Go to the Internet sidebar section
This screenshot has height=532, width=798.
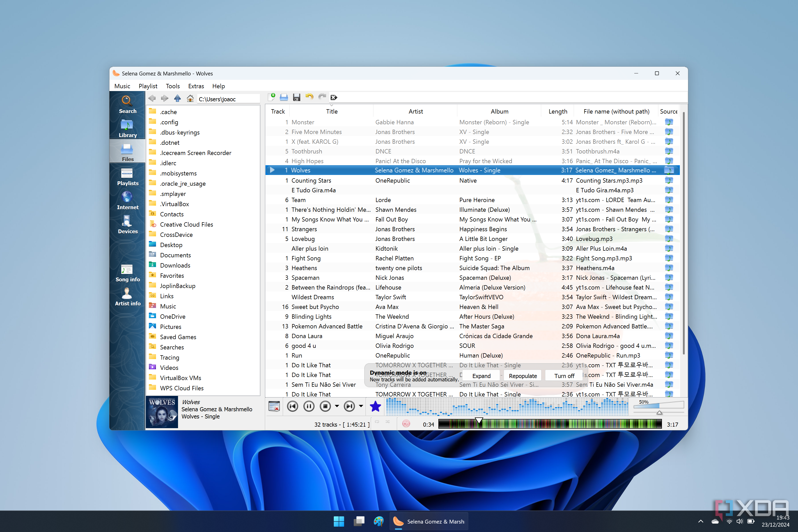point(128,200)
